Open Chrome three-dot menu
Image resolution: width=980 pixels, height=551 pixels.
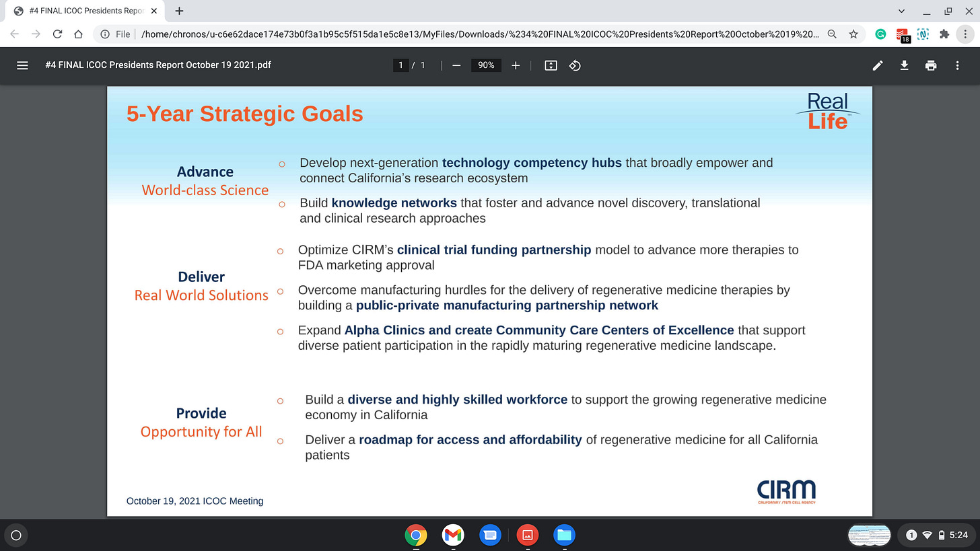[967, 34]
